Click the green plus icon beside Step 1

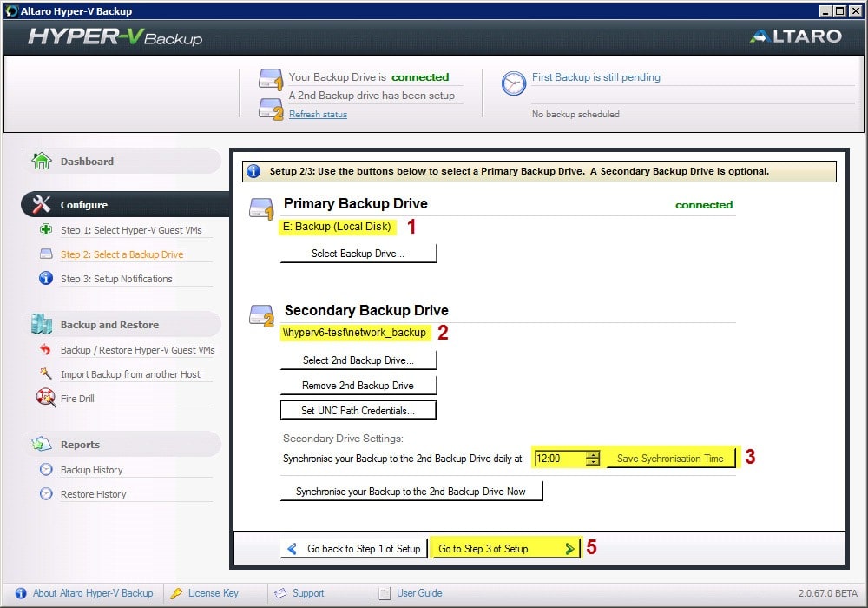click(x=46, y=229)
